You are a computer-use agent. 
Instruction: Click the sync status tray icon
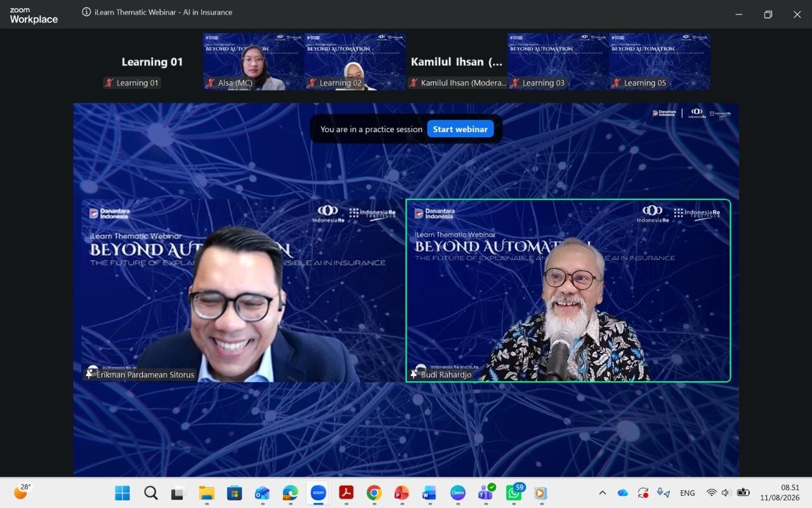coord(643,493)
